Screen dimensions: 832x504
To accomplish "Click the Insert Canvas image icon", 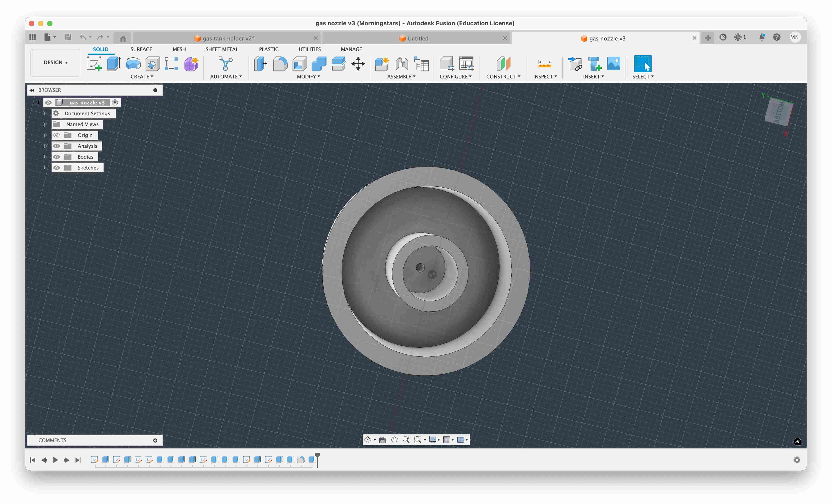I will [614, 64].
